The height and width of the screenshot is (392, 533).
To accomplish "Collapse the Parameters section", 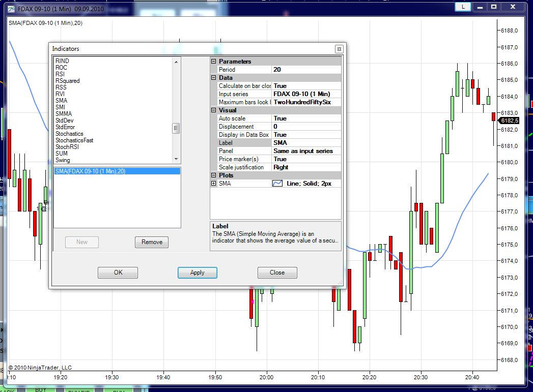I will [214, 62].
